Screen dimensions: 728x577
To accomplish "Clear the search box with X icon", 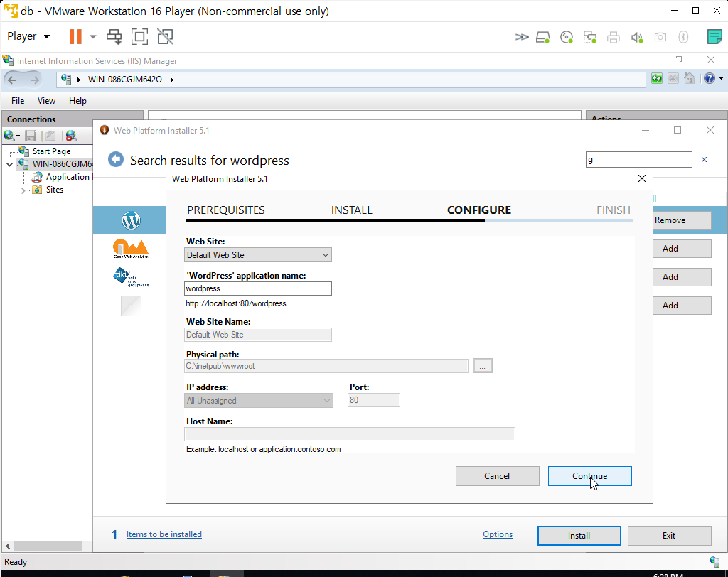I will pyautogui.click(x=705, y=160).
